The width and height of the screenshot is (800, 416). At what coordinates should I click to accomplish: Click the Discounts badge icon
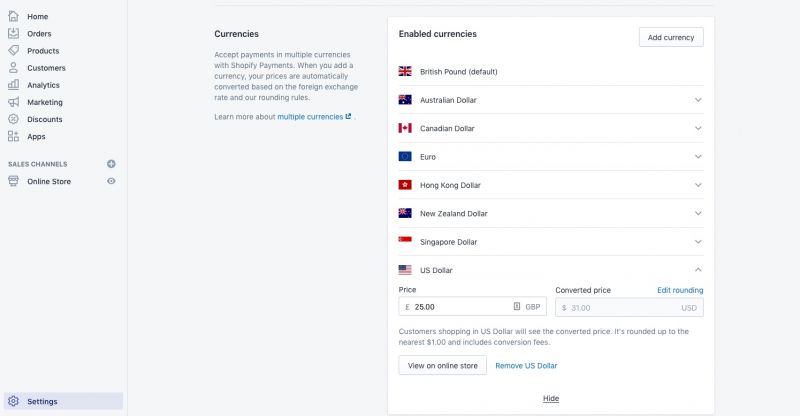coord(14,119)
